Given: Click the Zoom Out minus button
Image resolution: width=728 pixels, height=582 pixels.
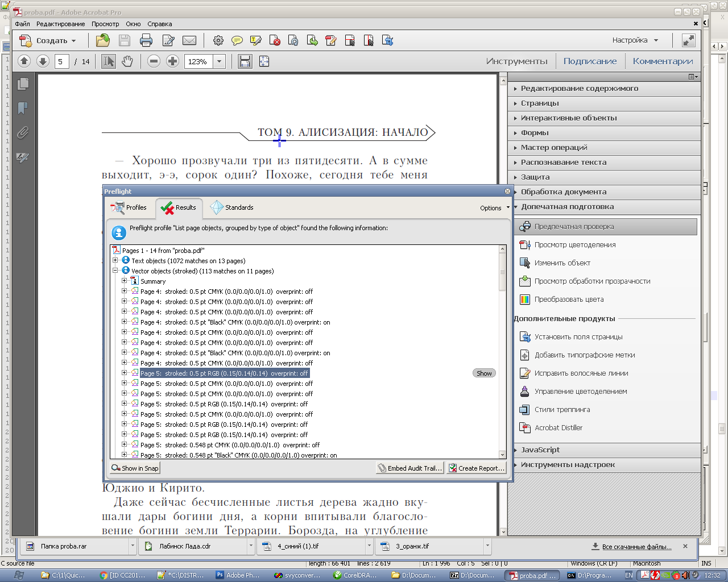Looking at the screenshot, I should tap(154, 61).
